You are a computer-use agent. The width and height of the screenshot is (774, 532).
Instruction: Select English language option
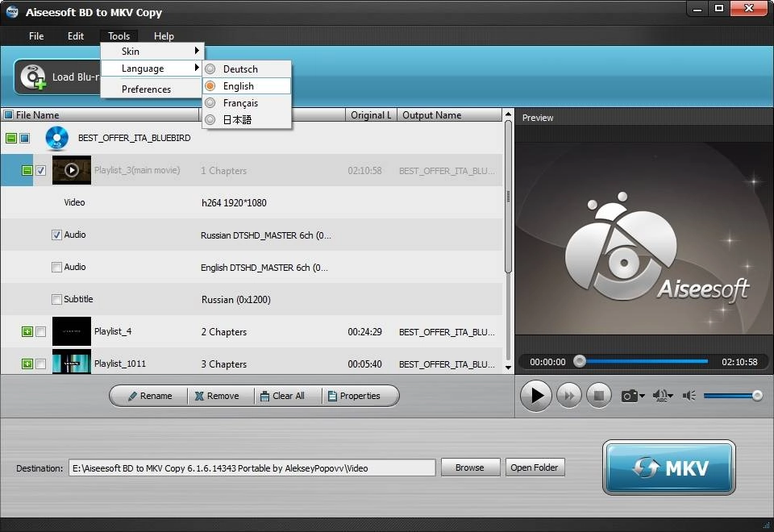[247, 86]
